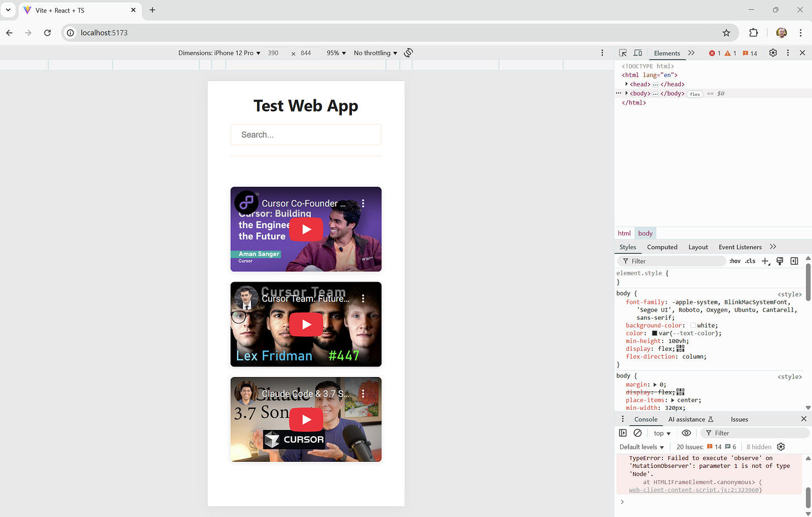Play the Claude Code & 3.7 Sonnet video
This screenshot has height=517, width=812.
[306, 419]
